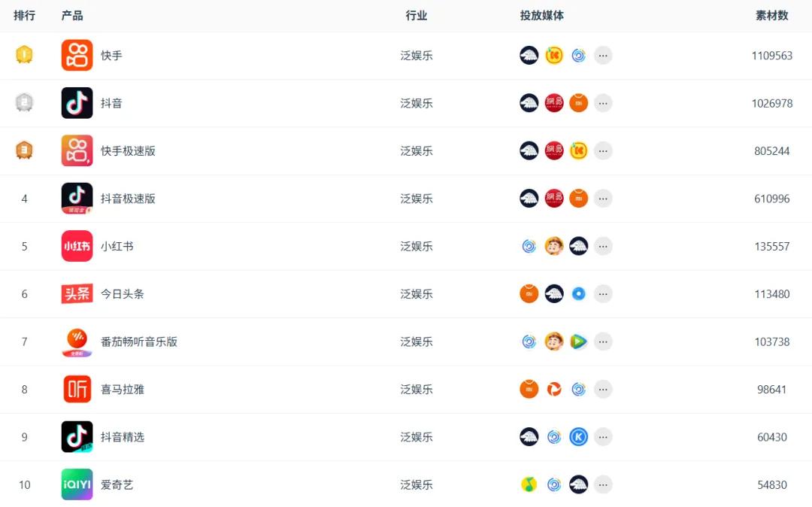
Task: Show more media for 爱奇艺 row
Action: (x=603, y=484)
